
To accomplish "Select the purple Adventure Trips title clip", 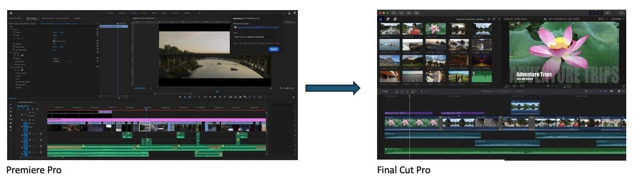I will [409, 113].
